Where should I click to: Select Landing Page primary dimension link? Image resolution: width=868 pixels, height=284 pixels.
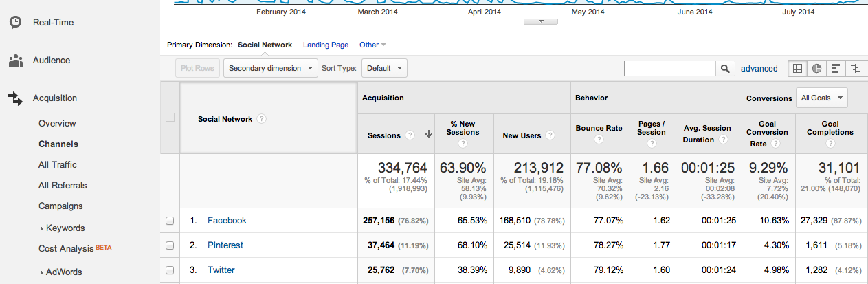click(326, 45)
